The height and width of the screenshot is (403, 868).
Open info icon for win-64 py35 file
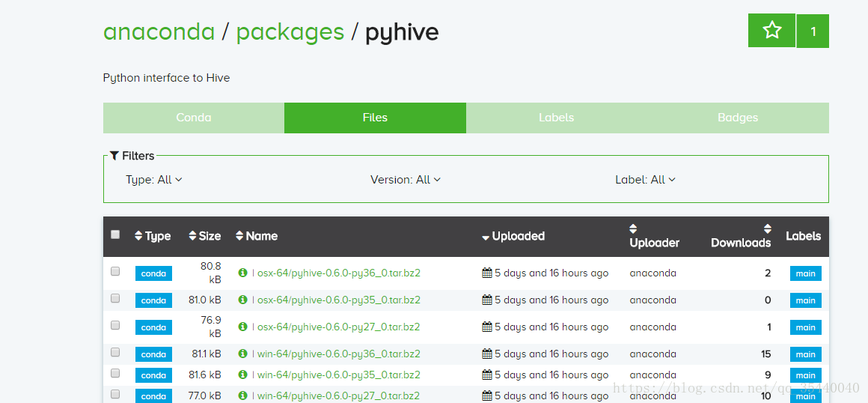pyautogui.click(x=242, y=375)
